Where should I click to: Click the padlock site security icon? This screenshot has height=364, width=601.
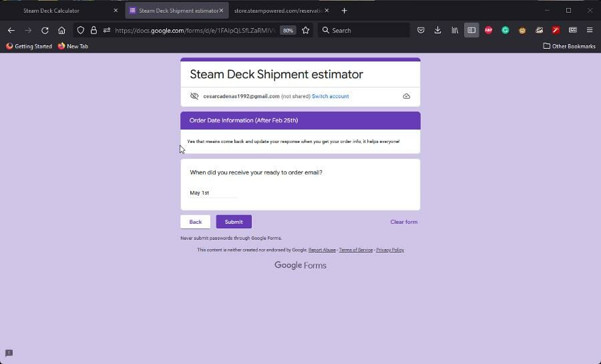coord(93,30)
